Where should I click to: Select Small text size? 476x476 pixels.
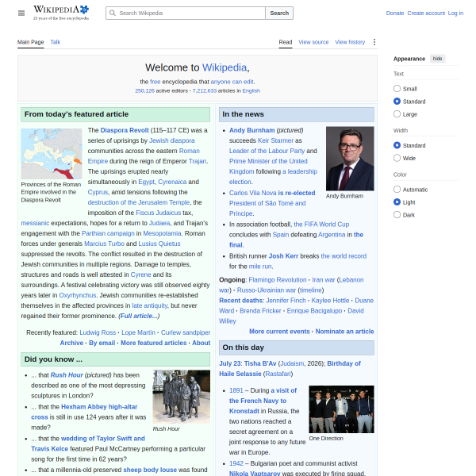pos(397,88)
